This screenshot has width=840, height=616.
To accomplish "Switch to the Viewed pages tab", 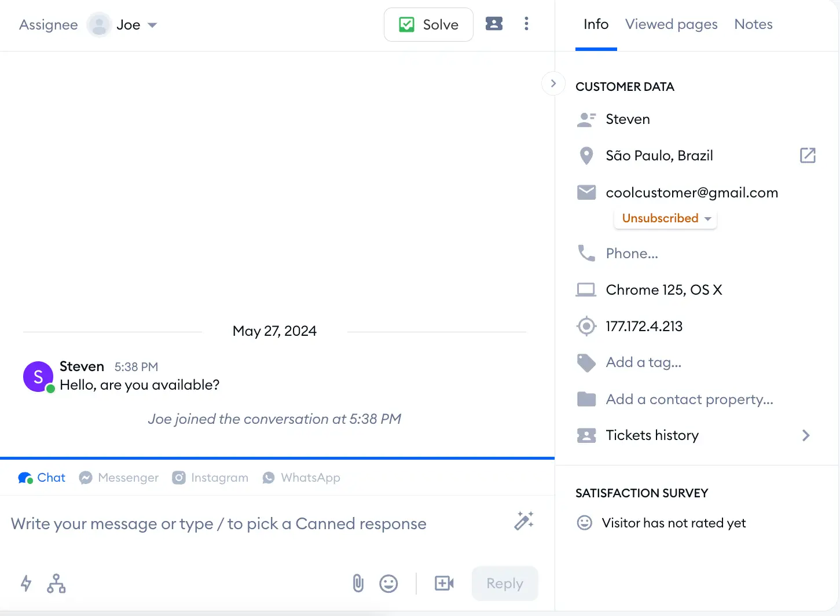I will 671,24.
